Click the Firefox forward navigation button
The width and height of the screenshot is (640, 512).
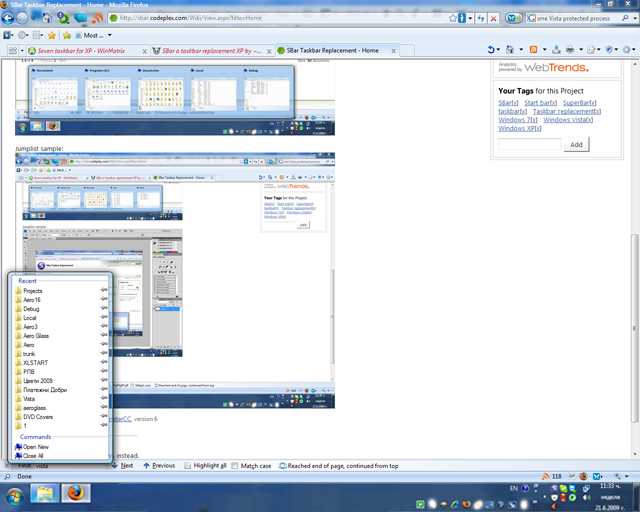tap(22, 18)
